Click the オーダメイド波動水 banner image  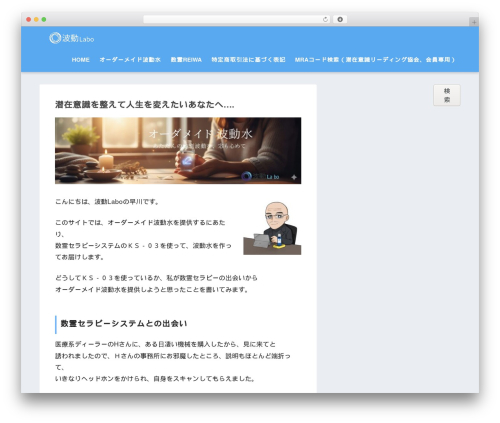178,150
